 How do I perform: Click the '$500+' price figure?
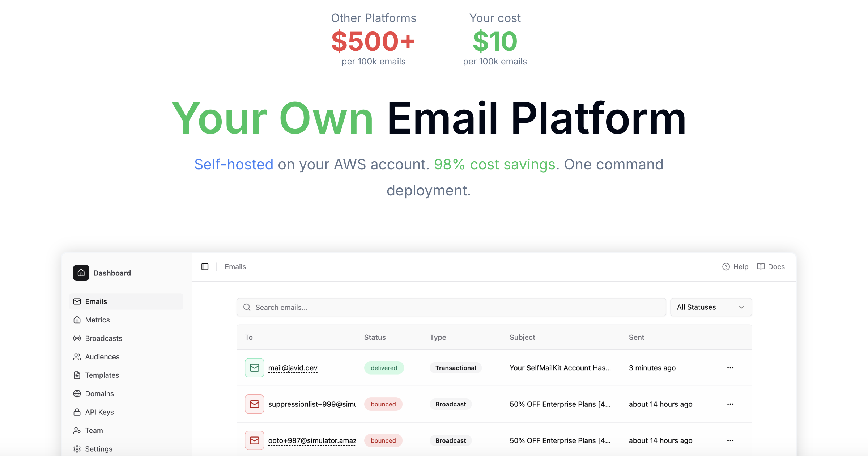[x=373, y=41]
